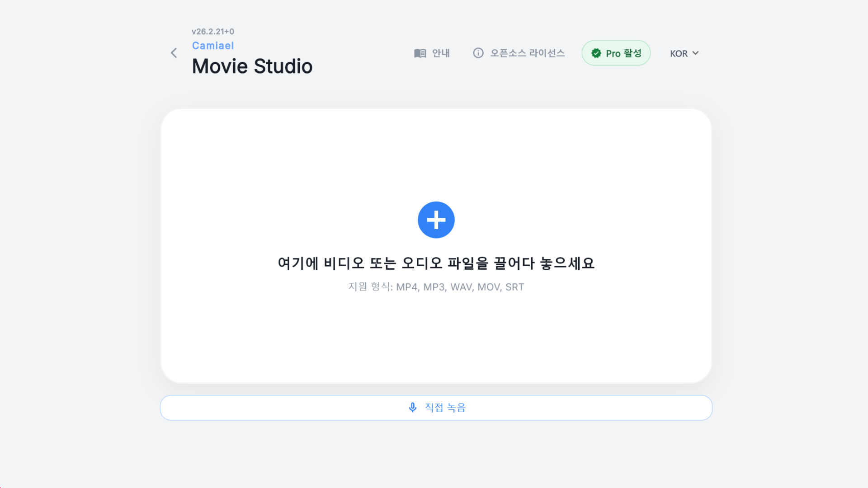This screenshot has height=488, width=868.
Task: Open the 안내 guide
Action: click(440, 53)
